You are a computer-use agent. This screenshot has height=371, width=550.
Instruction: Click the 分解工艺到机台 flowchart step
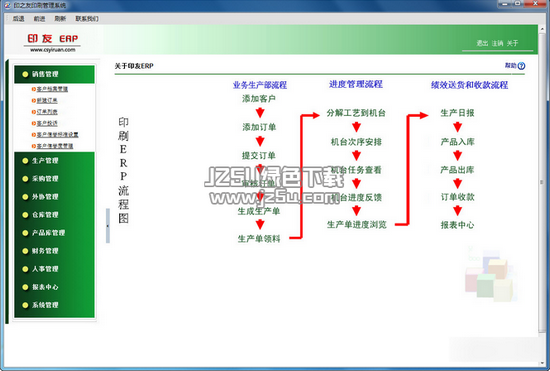tap(356, 113)
